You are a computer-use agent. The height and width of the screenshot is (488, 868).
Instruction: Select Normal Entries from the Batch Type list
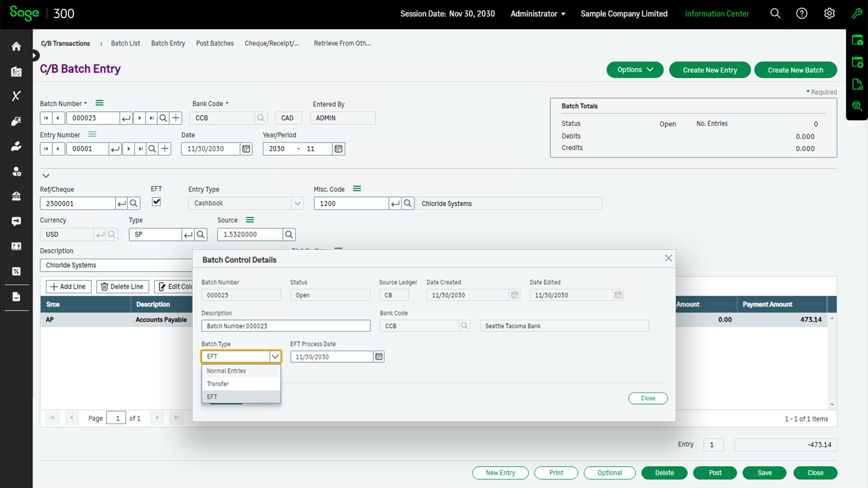(226, 371)
